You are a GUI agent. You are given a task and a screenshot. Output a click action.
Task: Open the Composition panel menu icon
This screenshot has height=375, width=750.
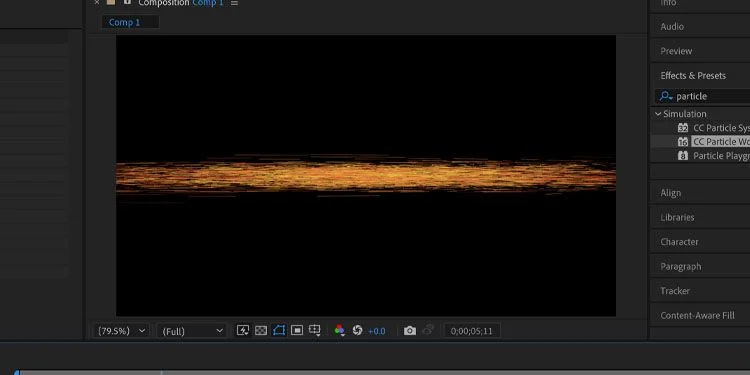[x=234, y=3]
